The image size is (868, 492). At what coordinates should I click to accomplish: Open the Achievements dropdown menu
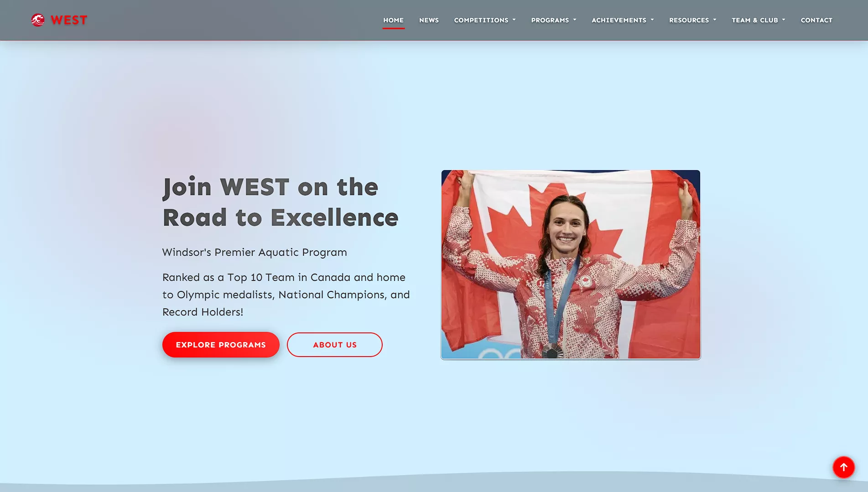(x=623, y=20)
